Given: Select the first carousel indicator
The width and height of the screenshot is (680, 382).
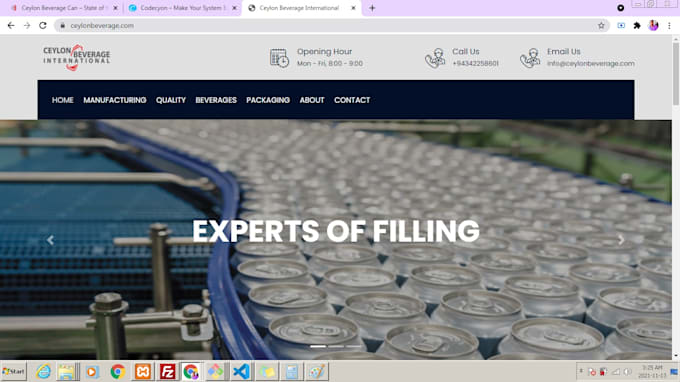Looking at the screenshot, I should 318,346.
